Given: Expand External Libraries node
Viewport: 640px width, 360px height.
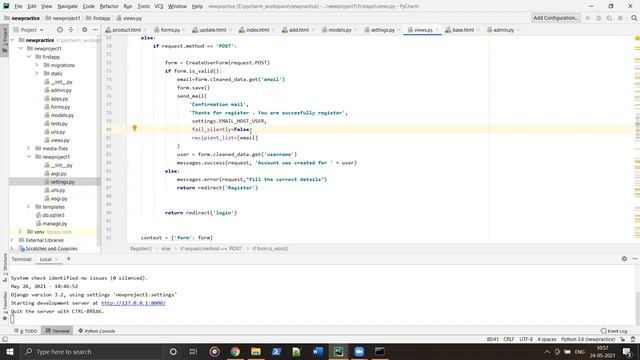Looking at the screenshot, I should tap(12, 240).
